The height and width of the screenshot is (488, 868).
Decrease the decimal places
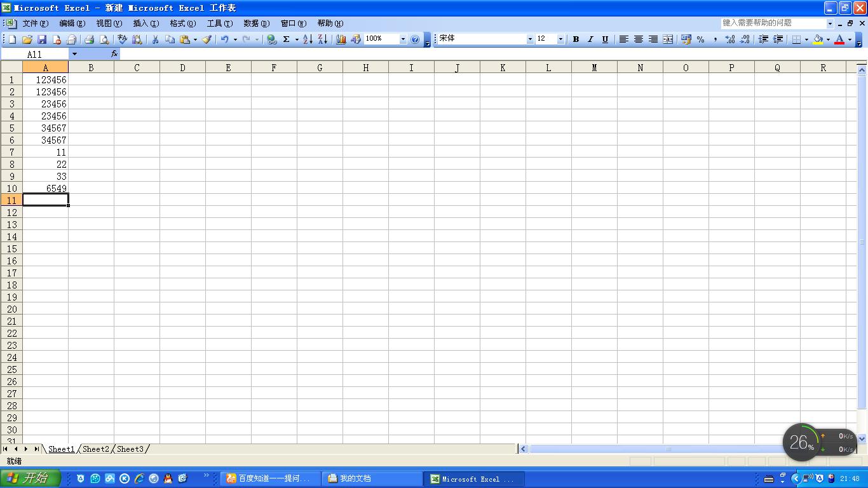[745, 39]
